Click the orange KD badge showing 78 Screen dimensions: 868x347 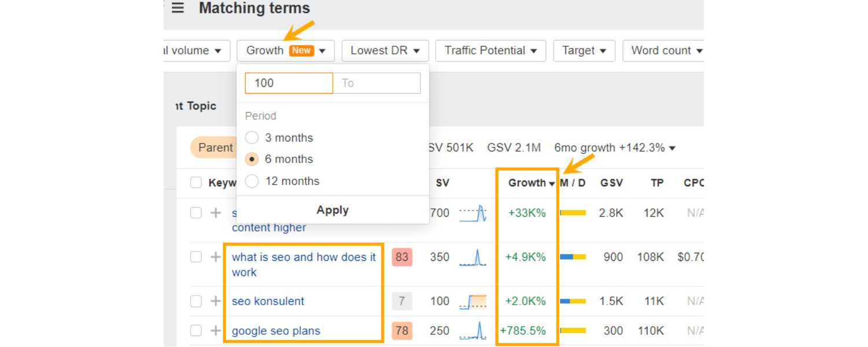(402, 331)
